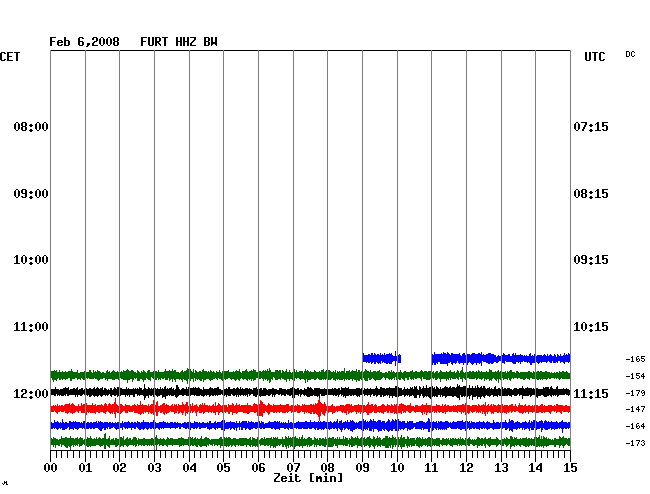Select the 11:15 UTC time label
This screenshot has width=650, height=494.
pos(591,393)
